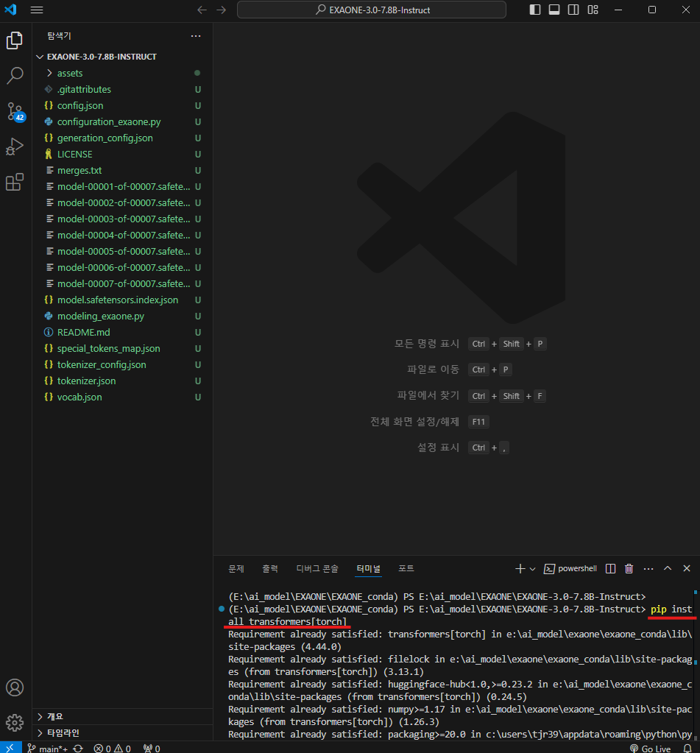
Task: Switch to the 디버그 콘솔 tab
Action: pyautogui.click(x=317, y=568)
